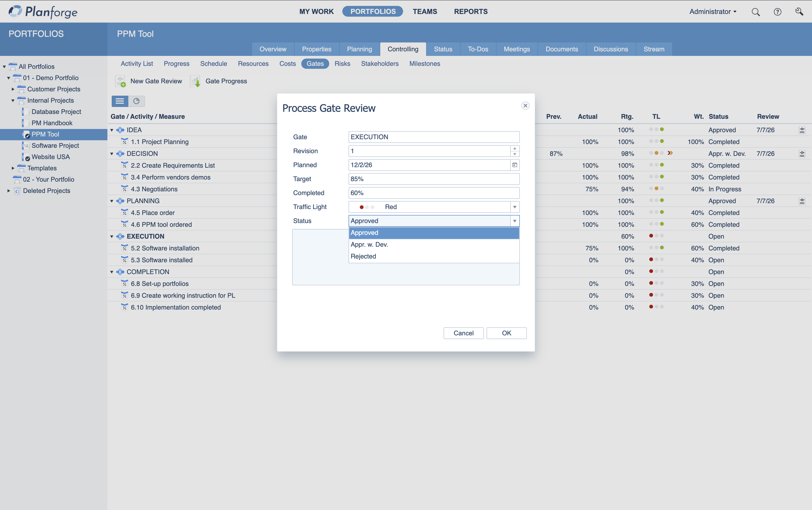The width and height of the screenshot is (812, 510).
Task: Click the Database Project icon
Action: 26,112
